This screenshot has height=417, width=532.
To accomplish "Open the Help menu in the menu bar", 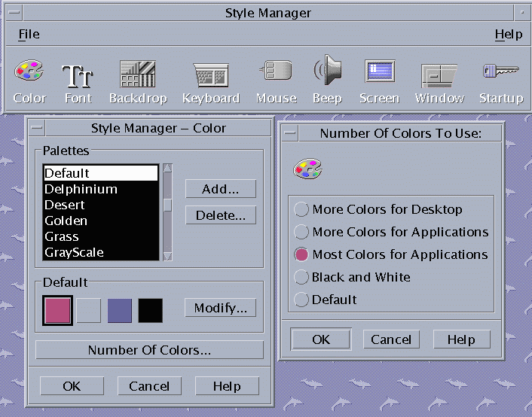I will click(508, 34).
